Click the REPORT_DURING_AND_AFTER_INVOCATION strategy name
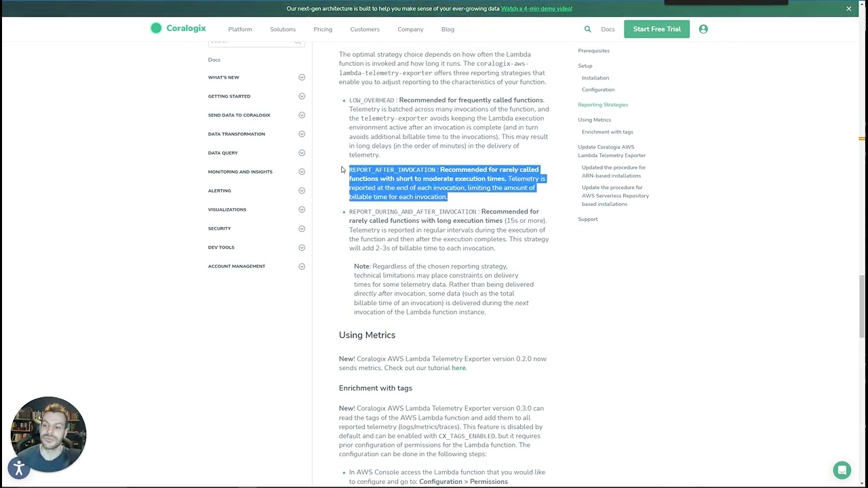 (413, 212)
